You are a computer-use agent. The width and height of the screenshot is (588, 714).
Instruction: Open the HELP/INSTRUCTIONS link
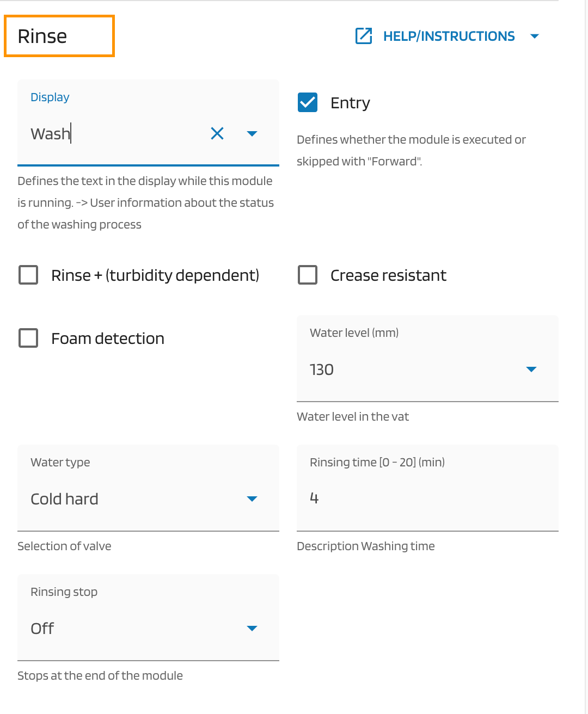pyautogui.click(x=449, y=36)
